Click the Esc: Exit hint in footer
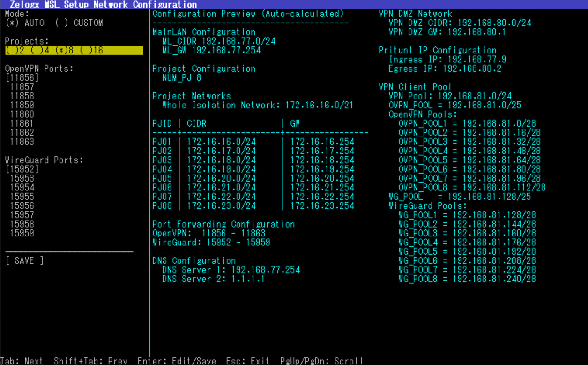Image resolution: width=588 pixels, height=365 pixels. pos(248,361)
